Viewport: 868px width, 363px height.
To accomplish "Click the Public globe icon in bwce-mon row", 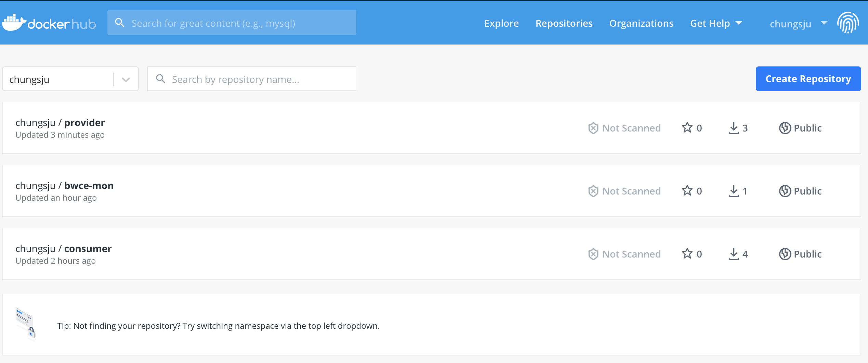I will pos(785,191).
